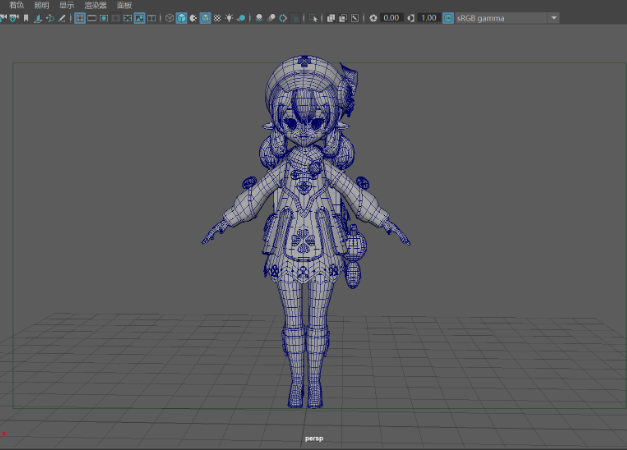The width and height of the screenshot is (627, 450).
Task: Open the 渲染器 (Renderer) menu
Action: [96, 5]
